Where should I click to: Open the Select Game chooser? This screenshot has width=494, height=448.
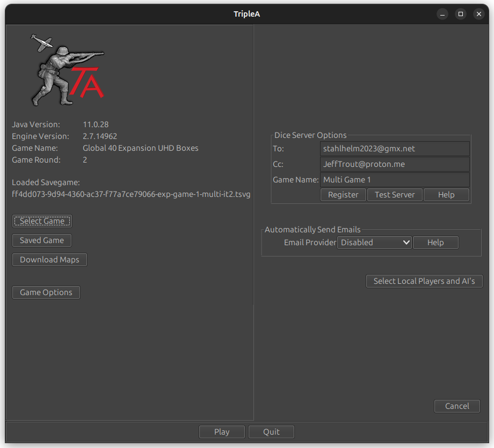41,221
